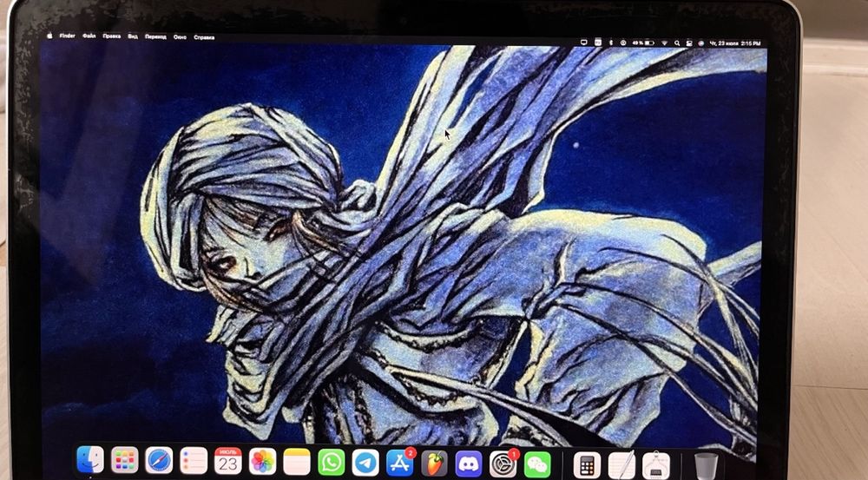868x480 pixels.
Task: Open the Reminders app
Action: (x=194, y=461)
